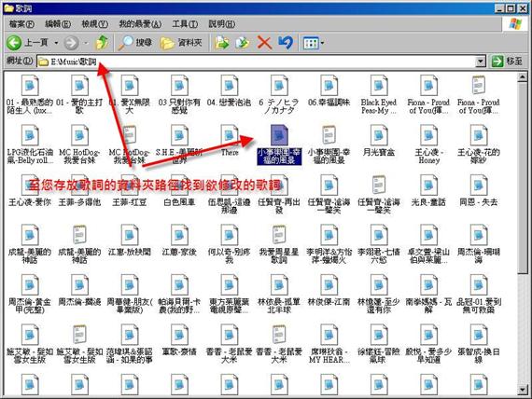
Task: Open the 說明(H) menu
Action: click(x=221, y=24)
